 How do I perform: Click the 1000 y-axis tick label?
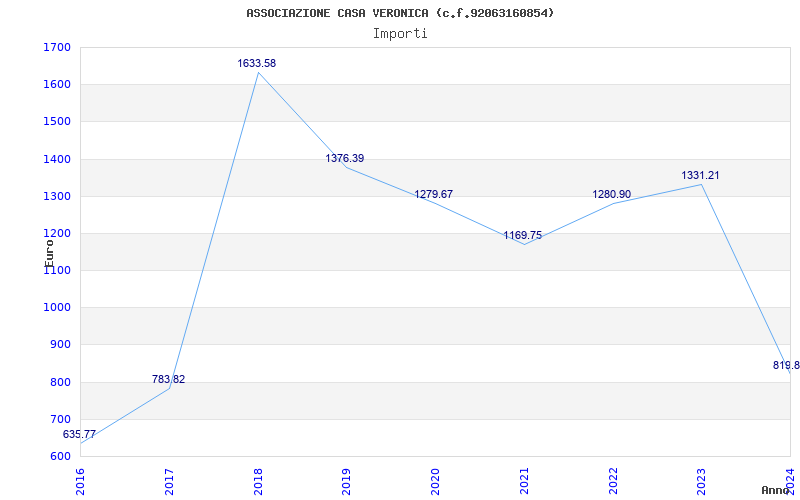[57, 308]
